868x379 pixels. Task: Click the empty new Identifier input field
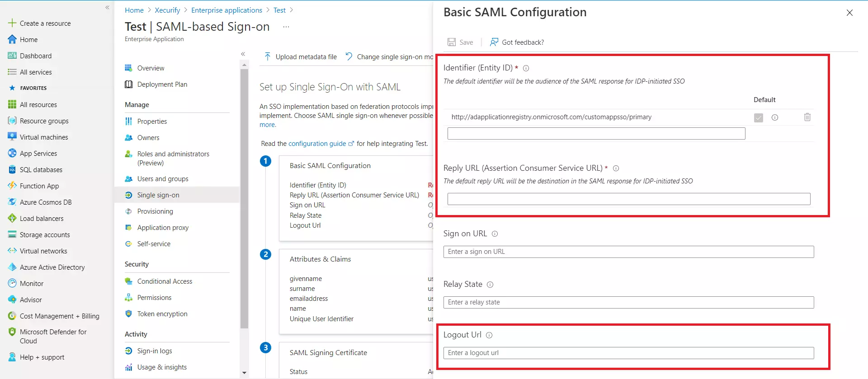(596, 133)
